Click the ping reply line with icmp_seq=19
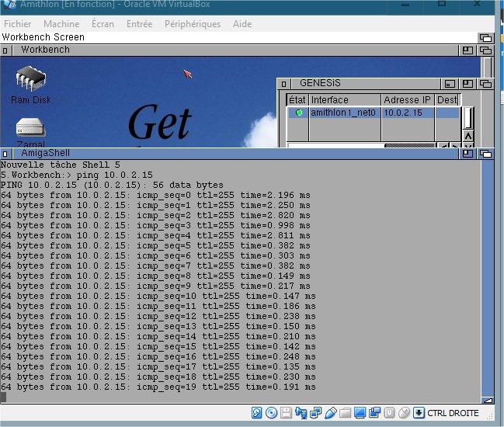 [158, 387]
